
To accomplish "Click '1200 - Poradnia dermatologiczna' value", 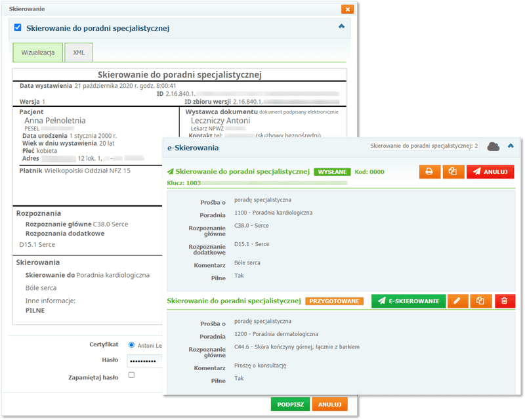I will click(x=276, y=334).
